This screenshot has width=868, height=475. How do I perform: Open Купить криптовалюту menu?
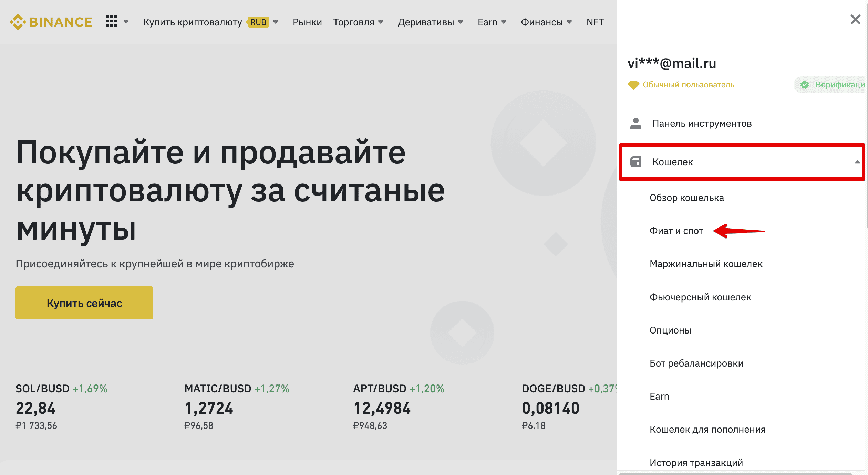[193, 22]
